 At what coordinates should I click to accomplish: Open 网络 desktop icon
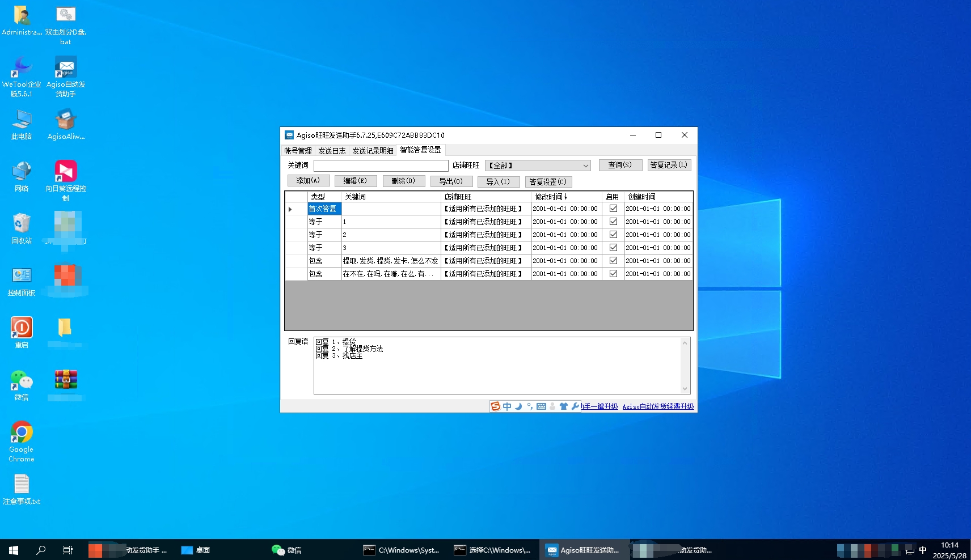pos(22,176)
